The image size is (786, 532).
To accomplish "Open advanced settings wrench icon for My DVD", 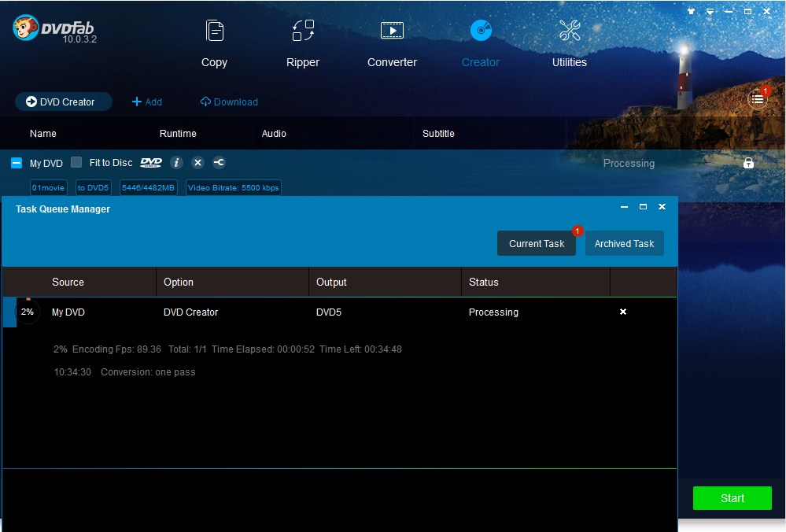I will tap(219, 162).
